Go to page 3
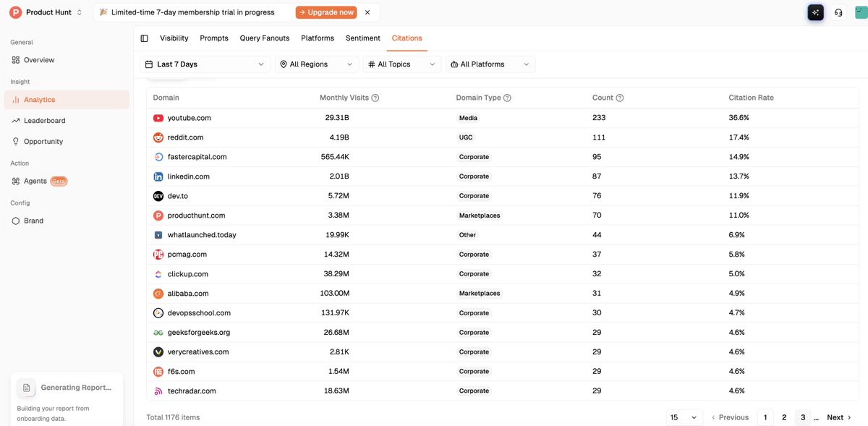Image resolution: width=868 pixels, height=426 pixels. click(803, 417)
